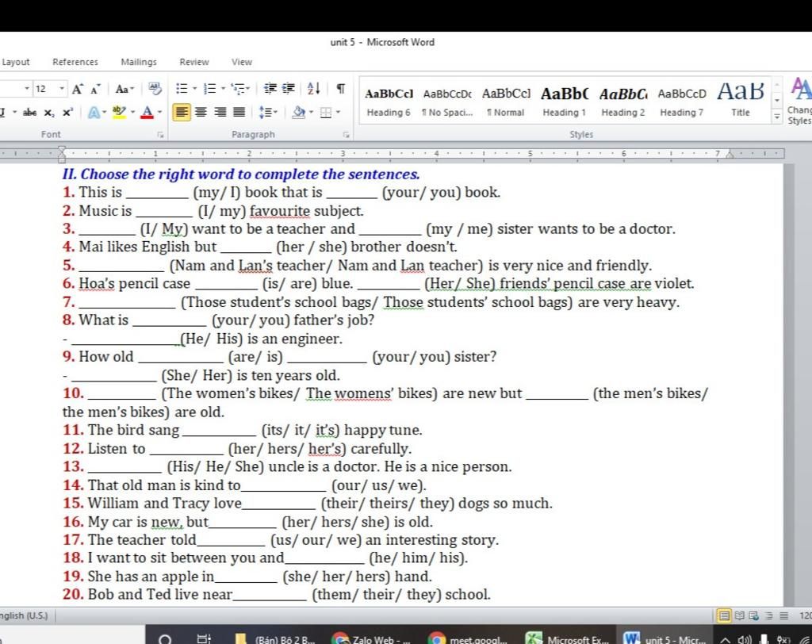Justify the paragraph text
The width and height of the screenshot is (812, 644).
(239, 112)
